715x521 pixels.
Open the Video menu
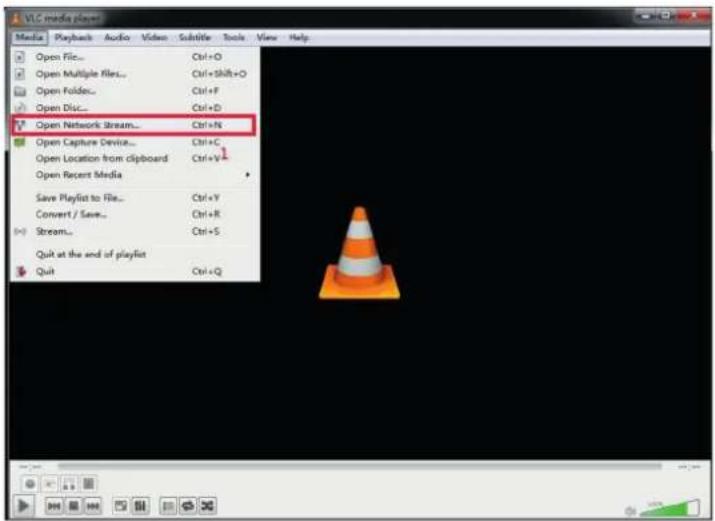[x=154, y=37]
